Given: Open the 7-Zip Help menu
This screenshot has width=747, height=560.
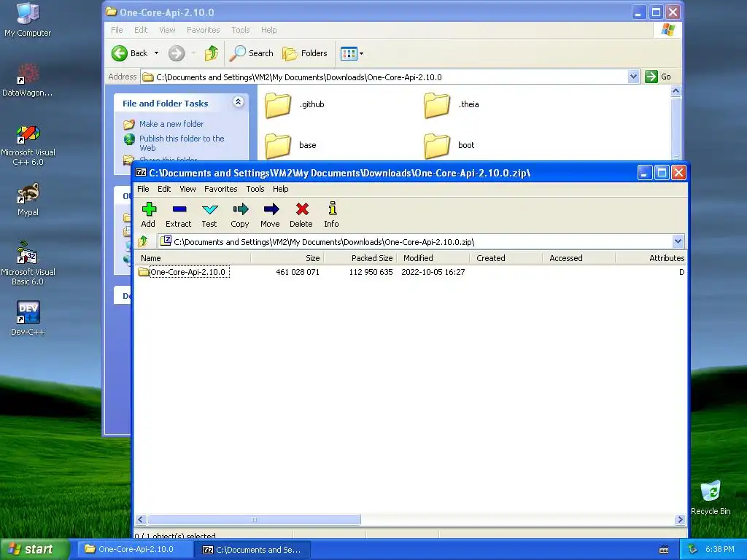Looking at the screenshot, I should [281, 189].
